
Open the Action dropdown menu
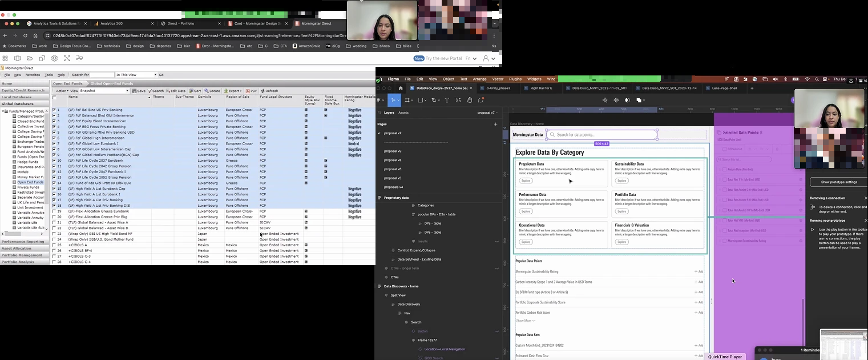62,91
